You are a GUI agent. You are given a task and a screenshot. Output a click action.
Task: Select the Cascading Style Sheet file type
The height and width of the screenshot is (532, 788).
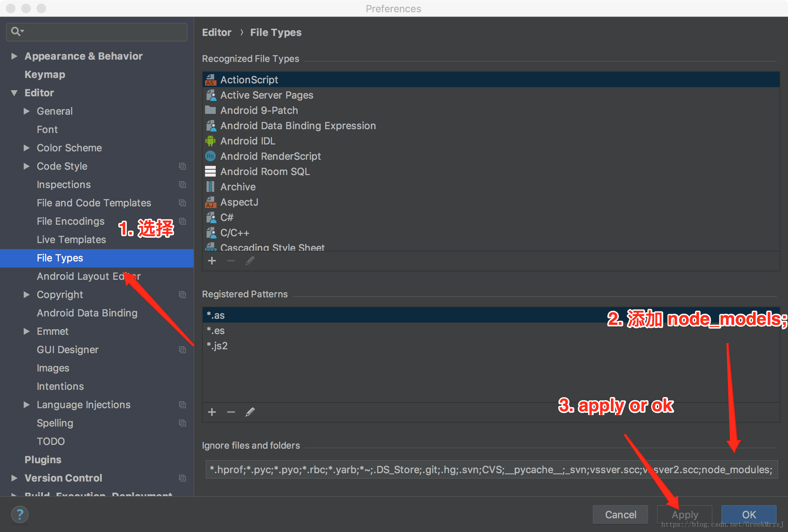[273, 248]
